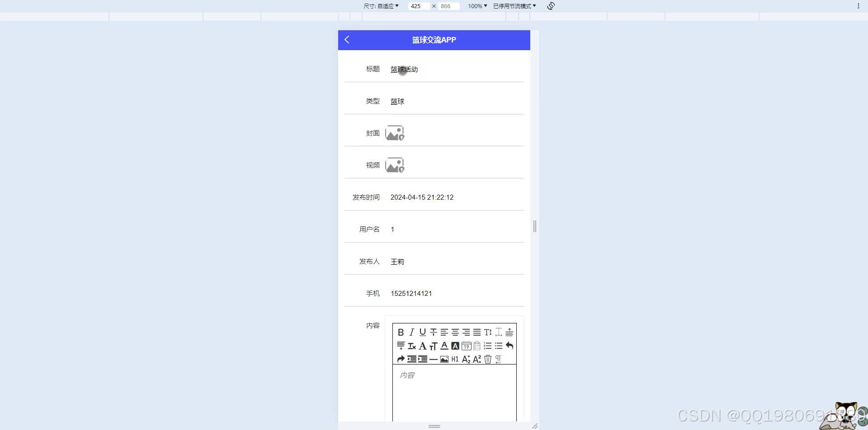Set letter spacing in editor toolbar

(498, 332)
